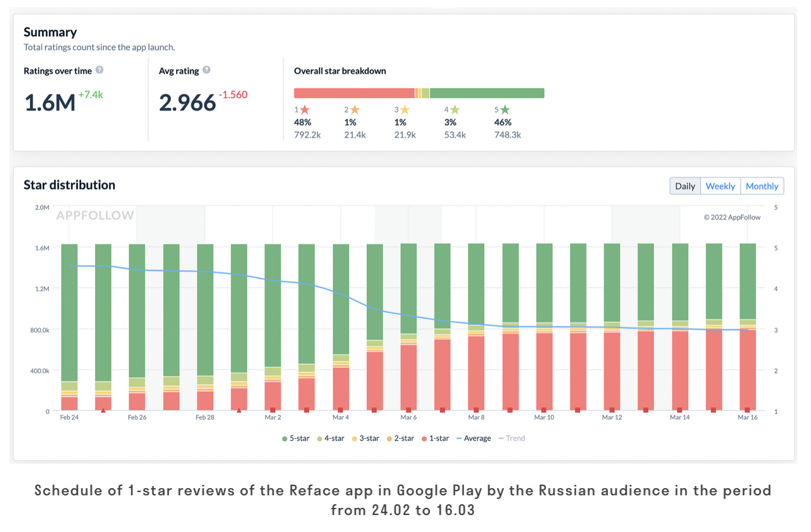Click the red square marker under Mar 2
811x532 pixels.
pyautogui.click(x=273, y=410)
